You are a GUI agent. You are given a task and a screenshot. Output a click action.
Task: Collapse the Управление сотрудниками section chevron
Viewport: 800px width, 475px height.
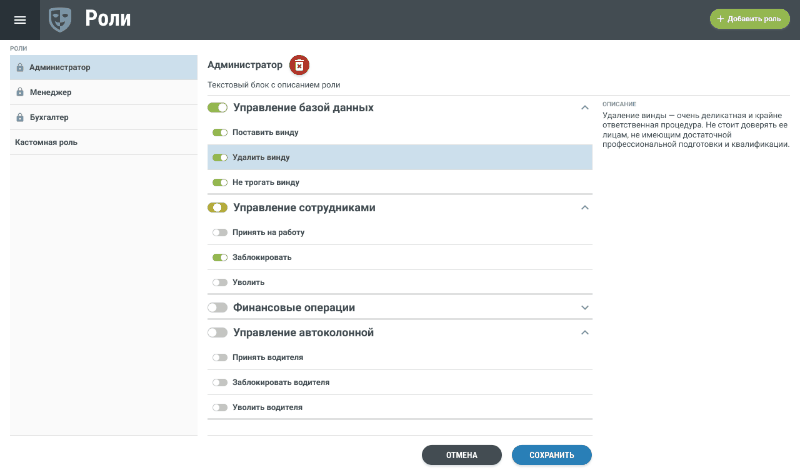585,207
